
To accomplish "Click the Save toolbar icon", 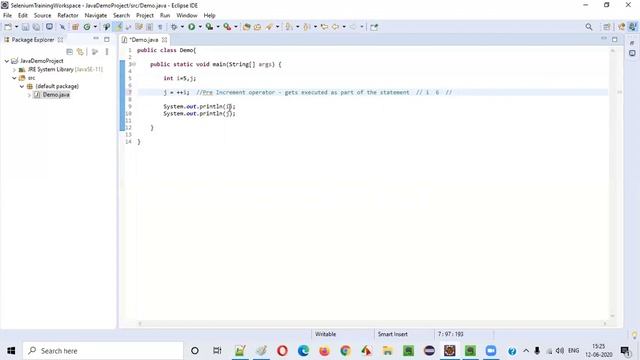I will [x=25, y=27].
